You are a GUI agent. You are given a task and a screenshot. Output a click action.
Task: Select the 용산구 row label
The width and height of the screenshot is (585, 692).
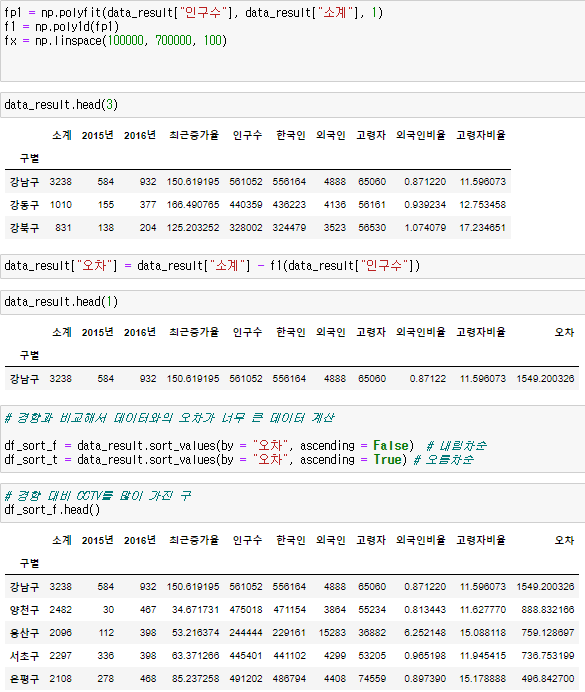24,633
